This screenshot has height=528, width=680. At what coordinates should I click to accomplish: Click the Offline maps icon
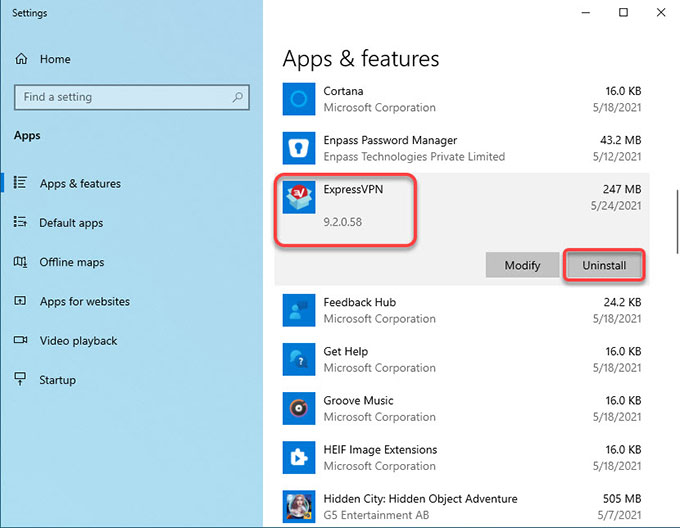[20, 262]
